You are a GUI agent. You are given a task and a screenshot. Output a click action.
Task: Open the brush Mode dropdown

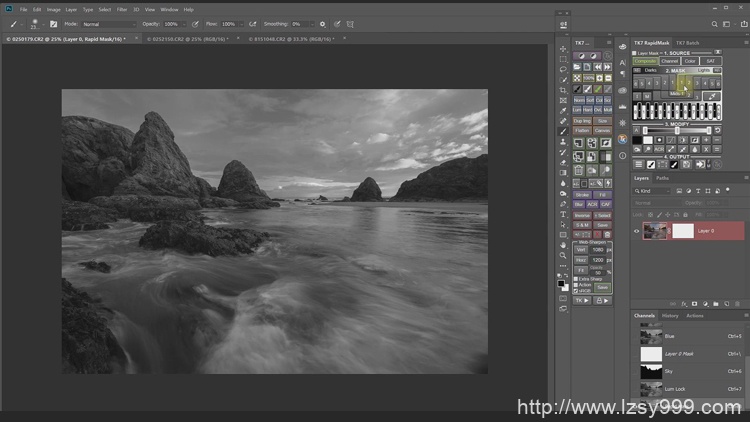click(x=110, y=23)
